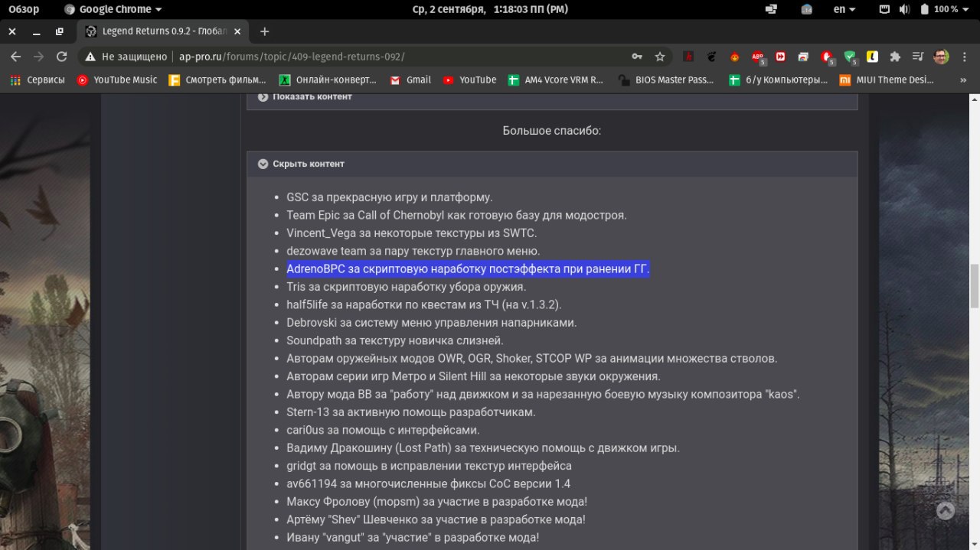Open the 'Смотреть фильм...' bookmark
Screen dimensions: 980x550
coord(217,80)
